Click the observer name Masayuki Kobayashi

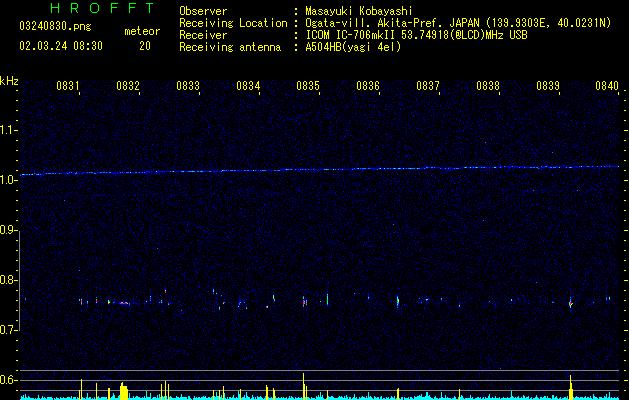(358, 11)
